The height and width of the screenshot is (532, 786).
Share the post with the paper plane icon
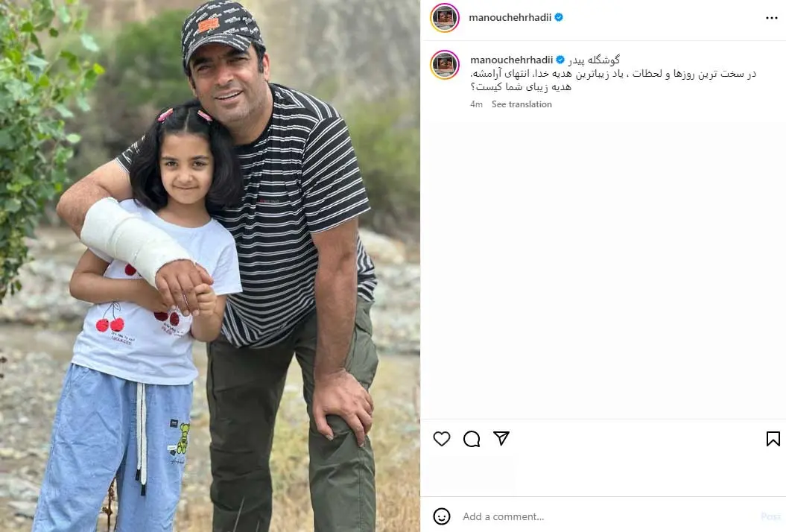click(501, 438)
